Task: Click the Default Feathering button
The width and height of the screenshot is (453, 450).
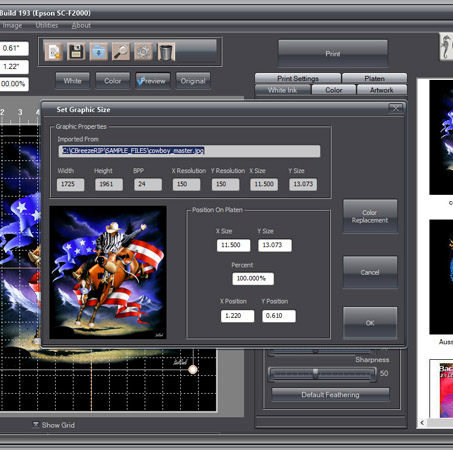Action: (330, 395)
